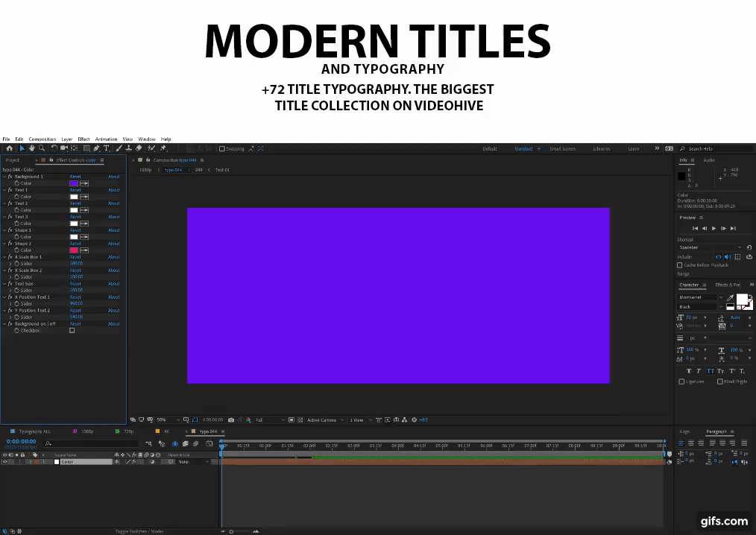
Task: Select the Puppet Pin tool
Action: point(163,148)
